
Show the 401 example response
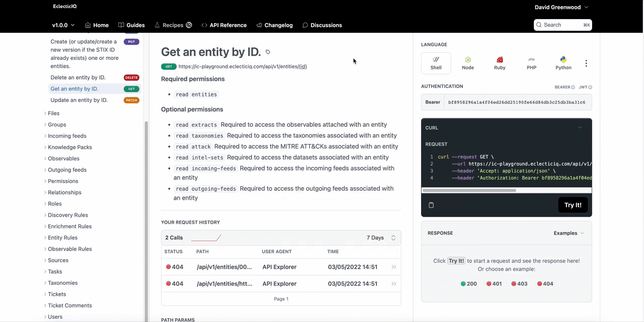coord(494,284)
